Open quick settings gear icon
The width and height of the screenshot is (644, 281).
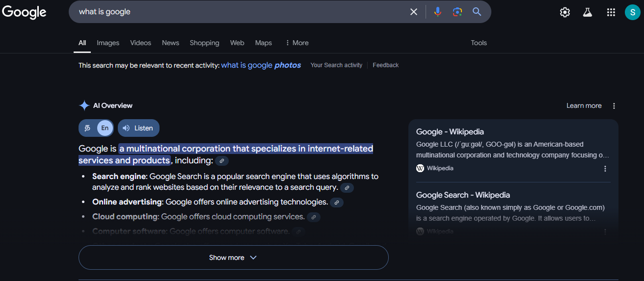565,12
